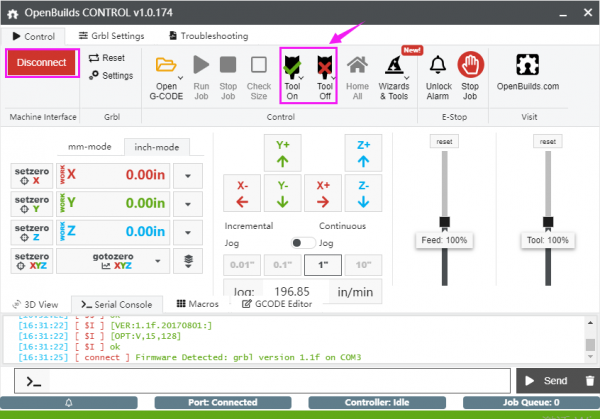Set zero on Z axis
The width and height of the screenshot is (600, 419).
pyautogui.click(x=32, y=232)
